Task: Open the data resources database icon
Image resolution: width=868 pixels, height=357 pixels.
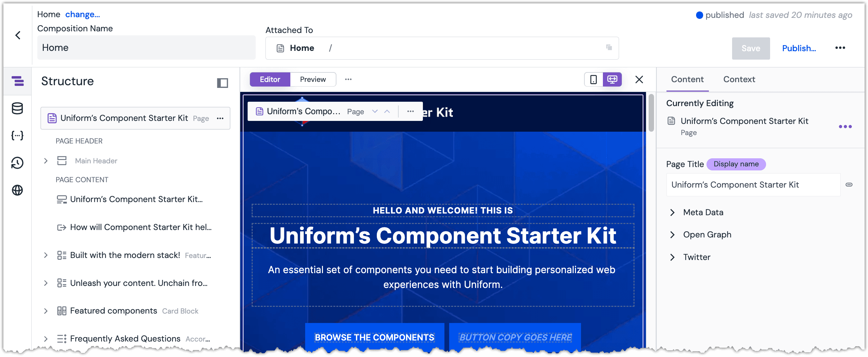Action: click(x=17, y=109)
